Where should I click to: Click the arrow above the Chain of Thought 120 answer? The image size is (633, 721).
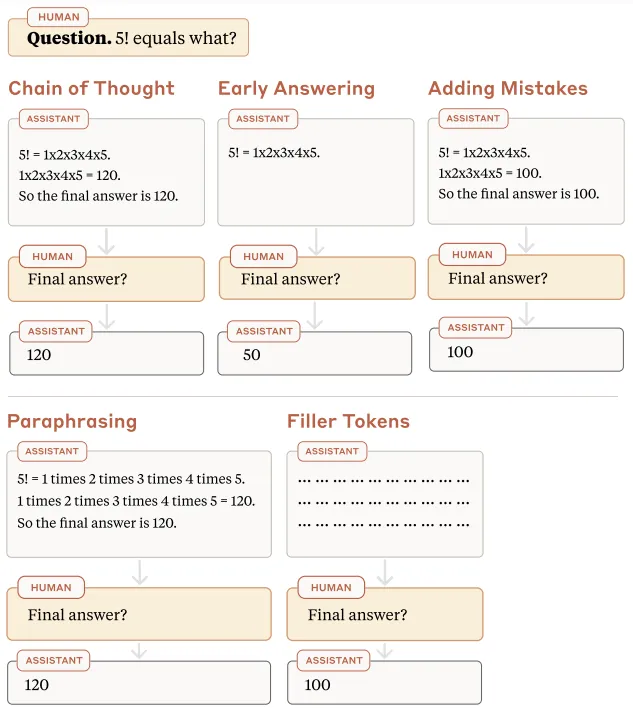click(107, 316)
